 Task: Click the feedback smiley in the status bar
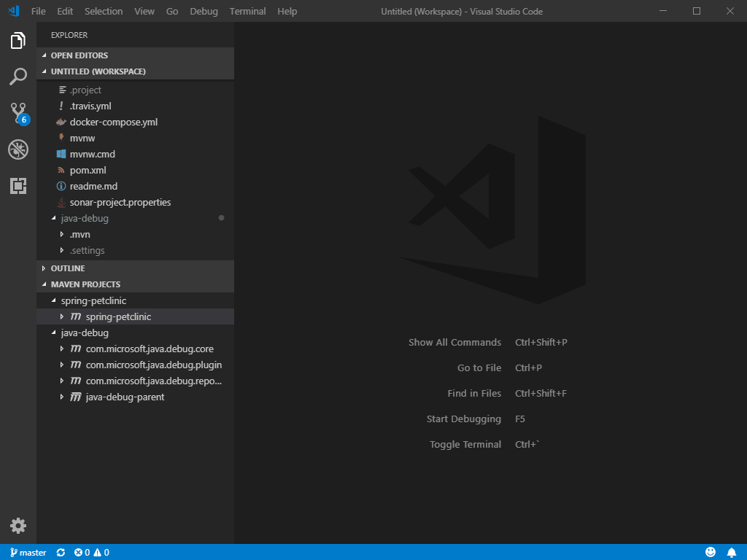point(711,552)
